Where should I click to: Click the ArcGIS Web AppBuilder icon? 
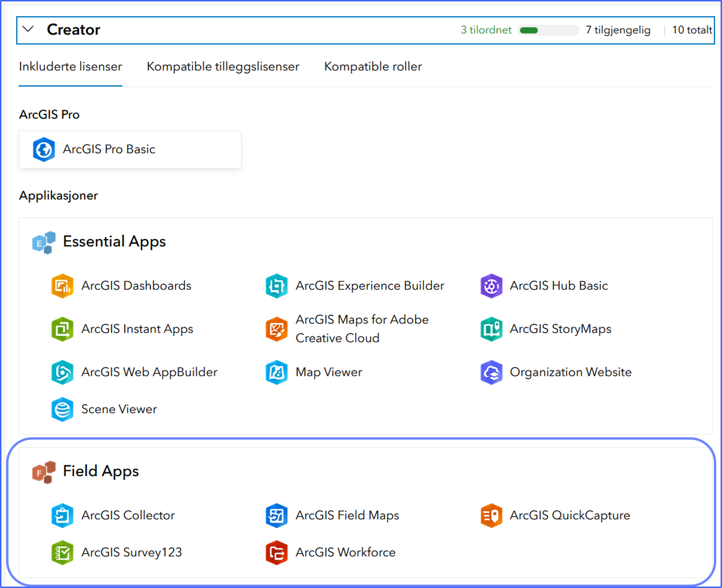[x=62, y=372]
